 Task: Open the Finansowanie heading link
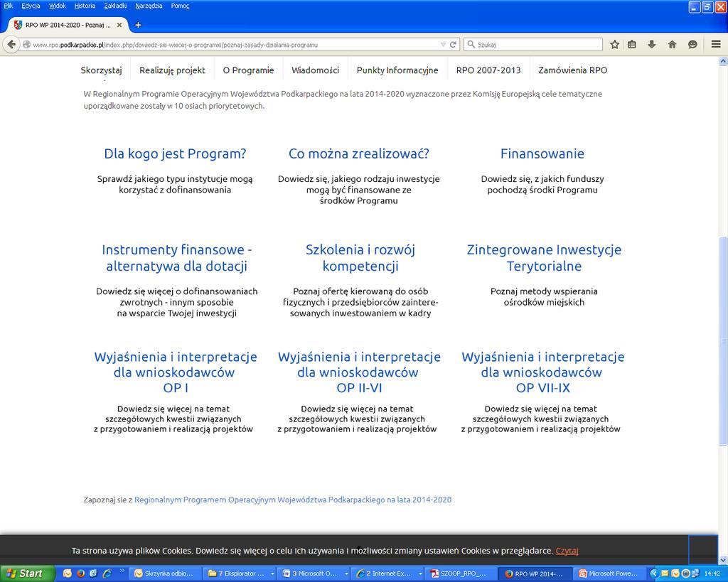[542, 153]
